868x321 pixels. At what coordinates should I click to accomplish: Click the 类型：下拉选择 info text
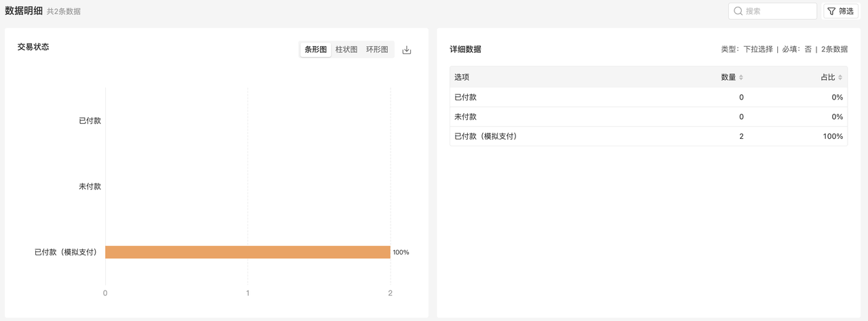click(x=747, y=49)
